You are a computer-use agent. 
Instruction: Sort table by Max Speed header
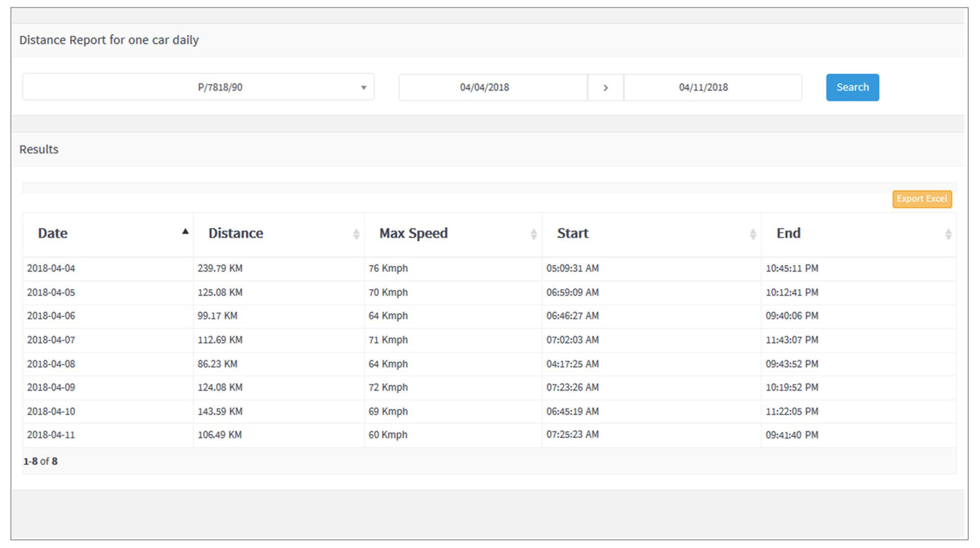click(x=413, y=234)
